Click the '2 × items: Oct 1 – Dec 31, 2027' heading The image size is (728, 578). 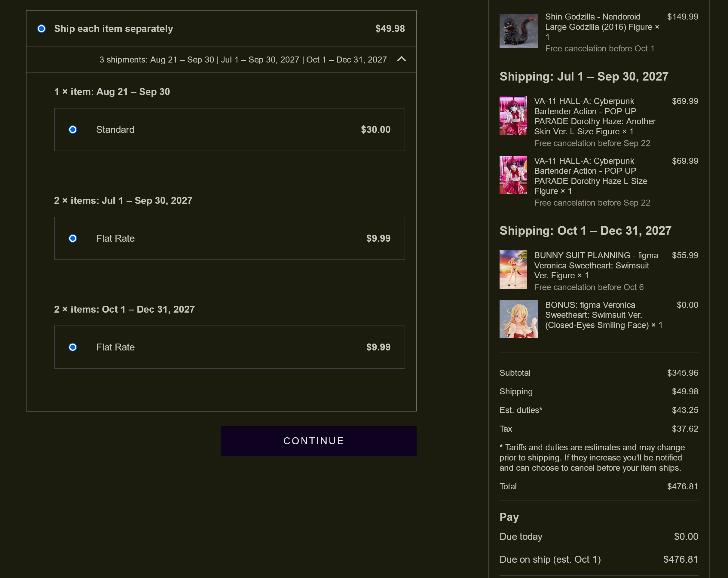point(124,309)
